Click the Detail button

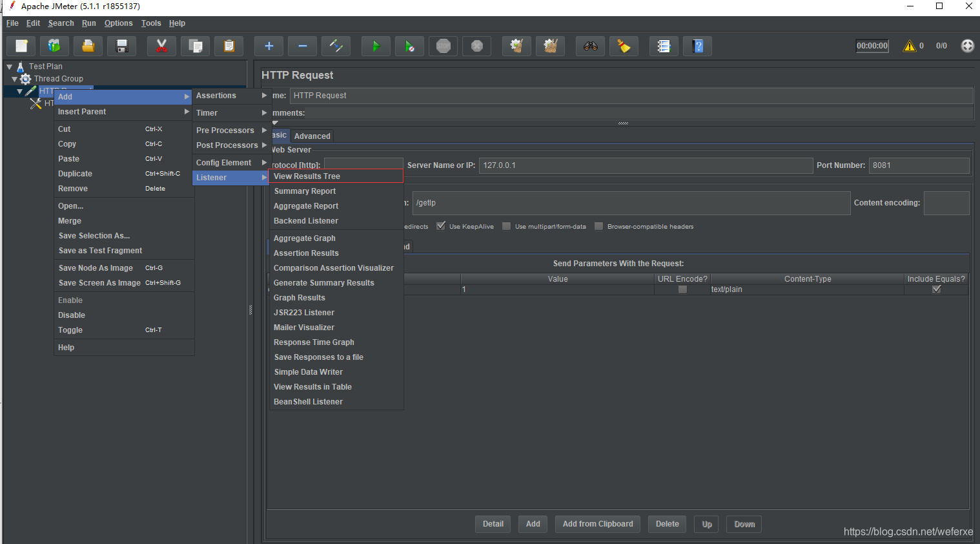[493, 524]
